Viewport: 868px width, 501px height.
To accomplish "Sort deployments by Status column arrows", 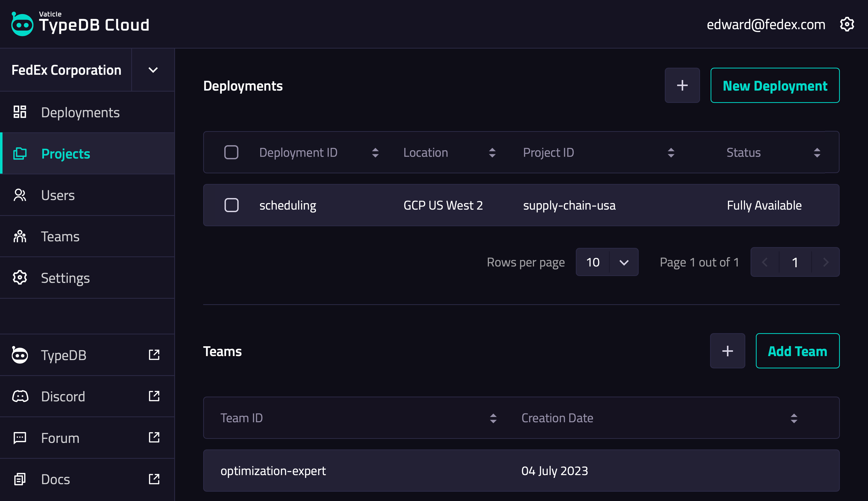I will 817,152.
